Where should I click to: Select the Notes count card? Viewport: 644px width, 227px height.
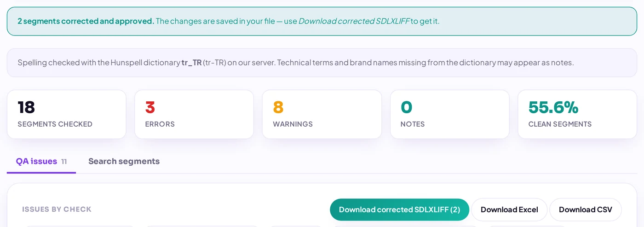449,114
